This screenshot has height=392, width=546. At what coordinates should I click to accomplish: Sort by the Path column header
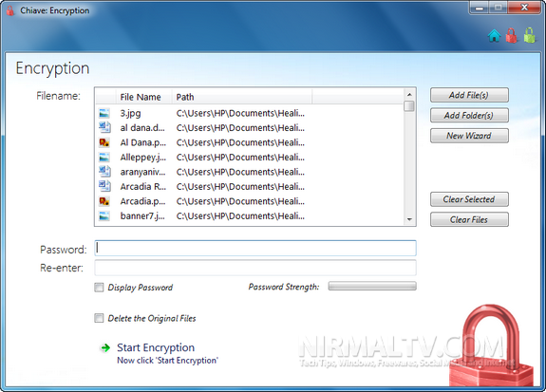[x=242, y=97]
